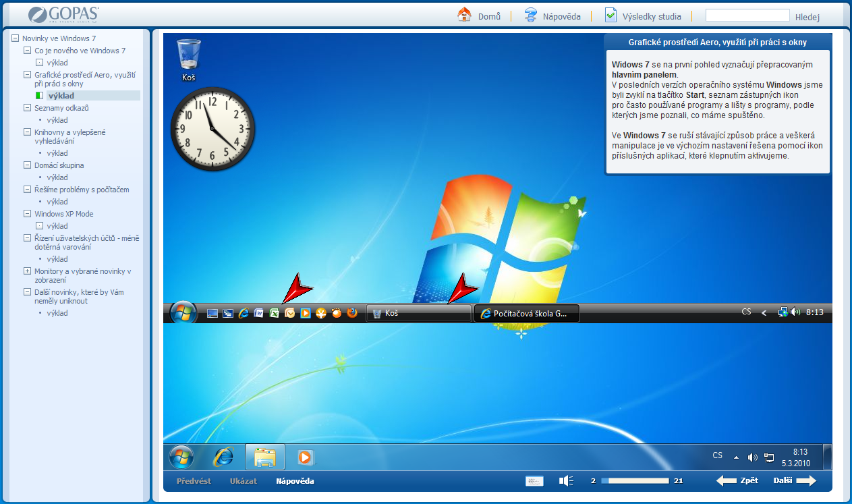This screenshot has width=852, height=504.
Task: Click the volume icon in Windows 7 tray
Action: click(x=754, y=457)
